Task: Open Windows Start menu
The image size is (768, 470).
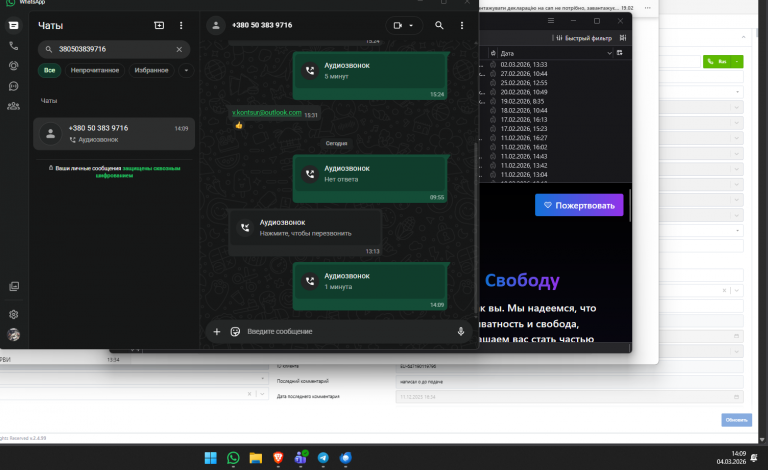Action: pyautogui.click(x=211, y=458)
